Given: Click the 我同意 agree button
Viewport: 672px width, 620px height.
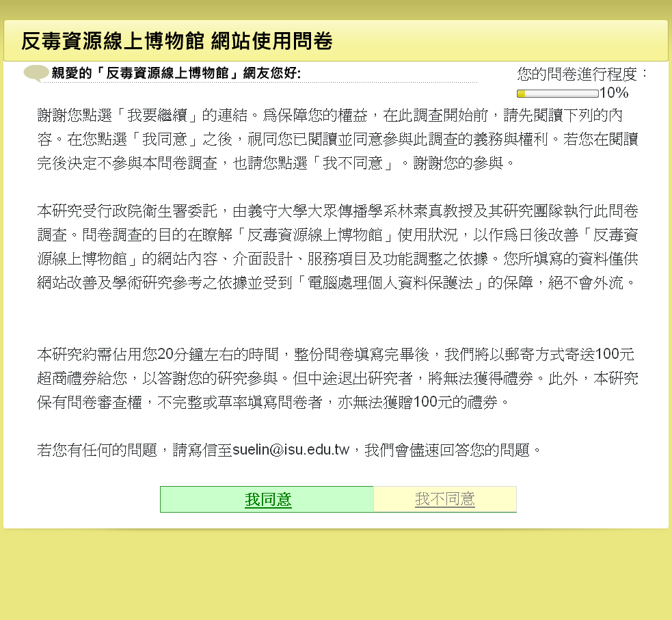Looking at the screenshot, I should 267,499.
